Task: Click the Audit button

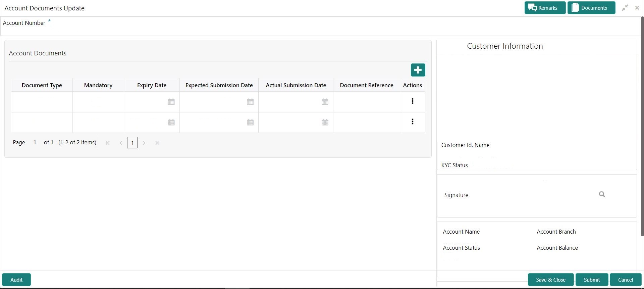Action: (16, 280)
